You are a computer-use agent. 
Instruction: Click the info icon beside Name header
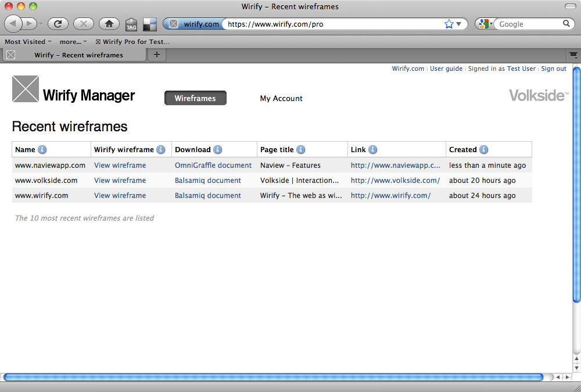[x=42, y=150]
